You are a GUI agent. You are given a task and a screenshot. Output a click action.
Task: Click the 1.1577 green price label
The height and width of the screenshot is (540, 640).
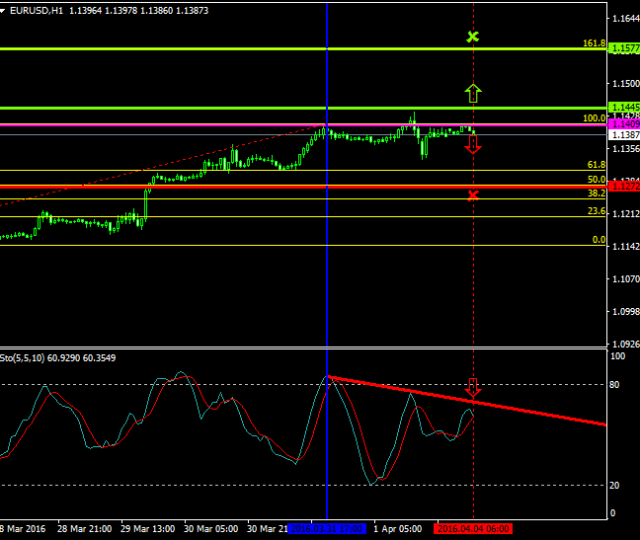(x=624, y=48)
